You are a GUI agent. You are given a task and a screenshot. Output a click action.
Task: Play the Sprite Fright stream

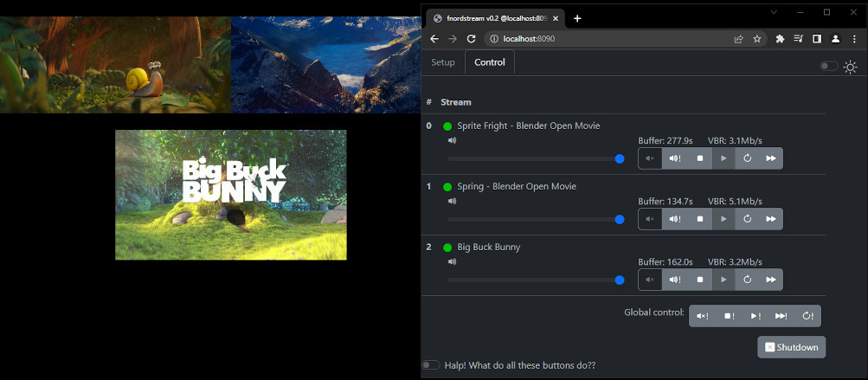point(723,158)
